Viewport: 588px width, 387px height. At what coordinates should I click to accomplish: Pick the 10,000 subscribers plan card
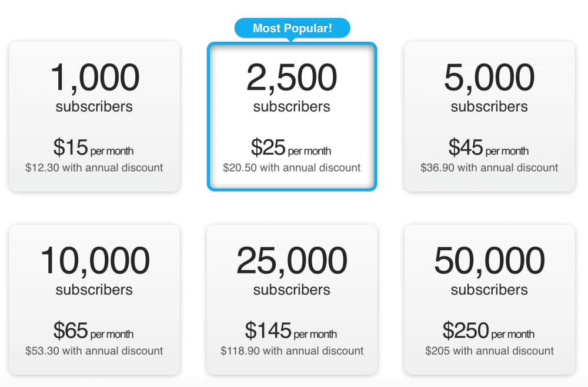[95, 299]
